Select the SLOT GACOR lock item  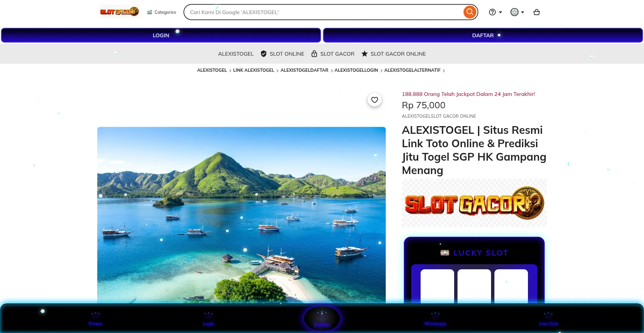point(333,54)
